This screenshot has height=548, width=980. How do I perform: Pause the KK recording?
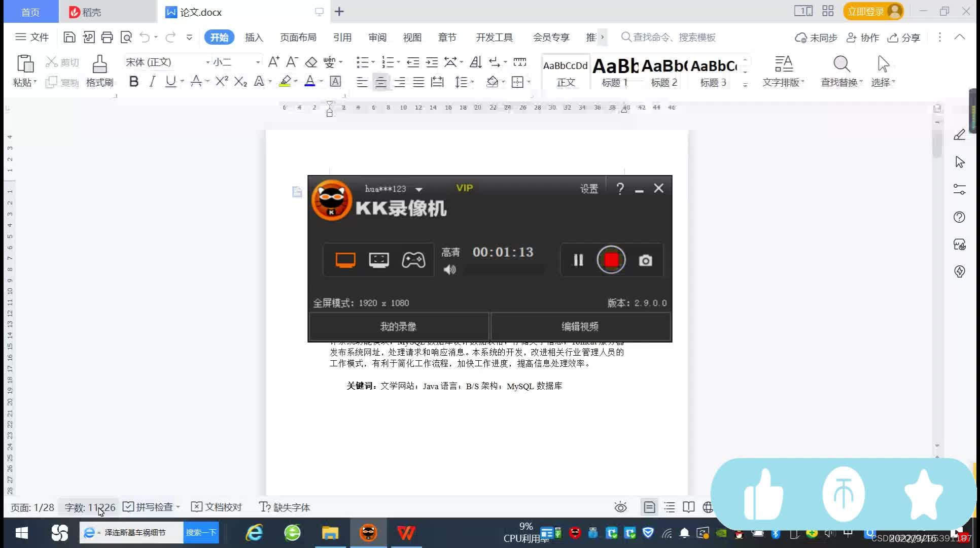pos(578,260)
